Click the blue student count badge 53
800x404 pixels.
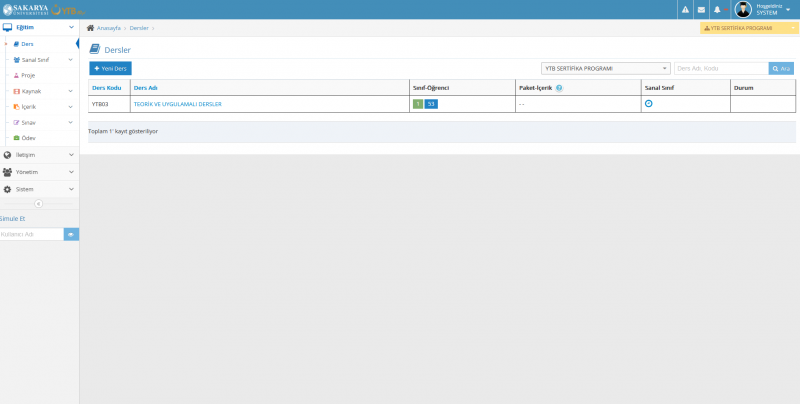431,104
